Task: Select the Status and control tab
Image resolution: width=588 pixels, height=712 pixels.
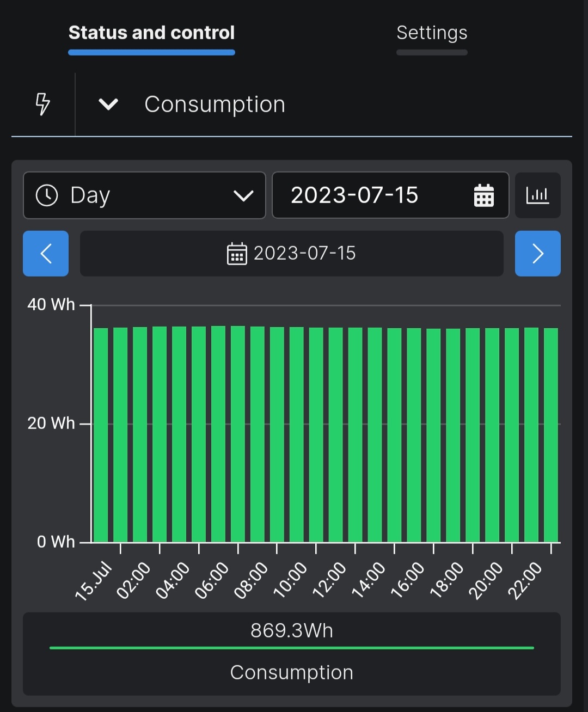Action: (x=151, y=34)
